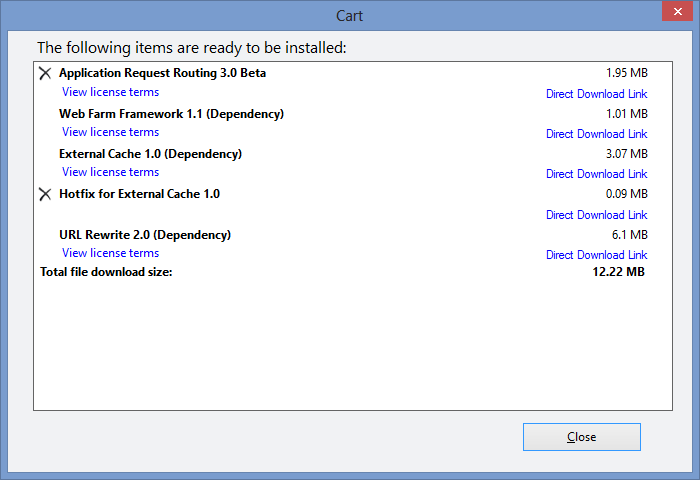View license terms for Application Request Routing

point(110,92)
